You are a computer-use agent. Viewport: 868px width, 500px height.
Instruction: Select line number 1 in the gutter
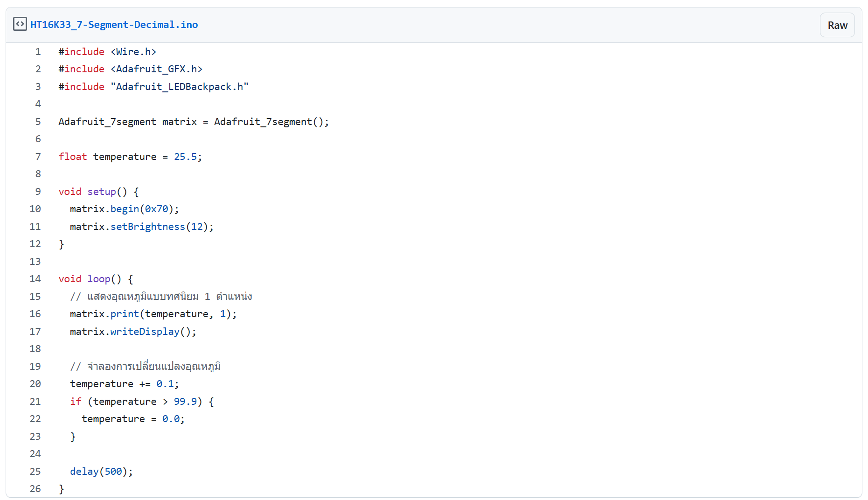tap(38, 52)
